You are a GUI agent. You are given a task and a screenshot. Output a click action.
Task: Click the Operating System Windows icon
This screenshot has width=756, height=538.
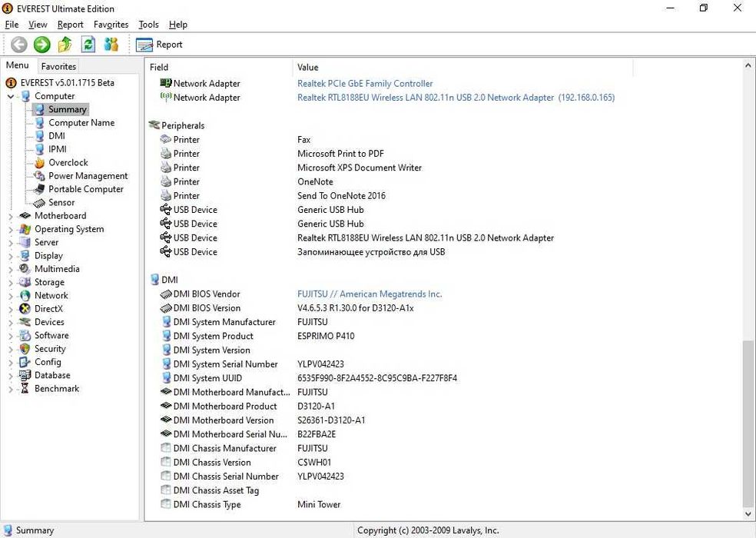pos(25,229)
